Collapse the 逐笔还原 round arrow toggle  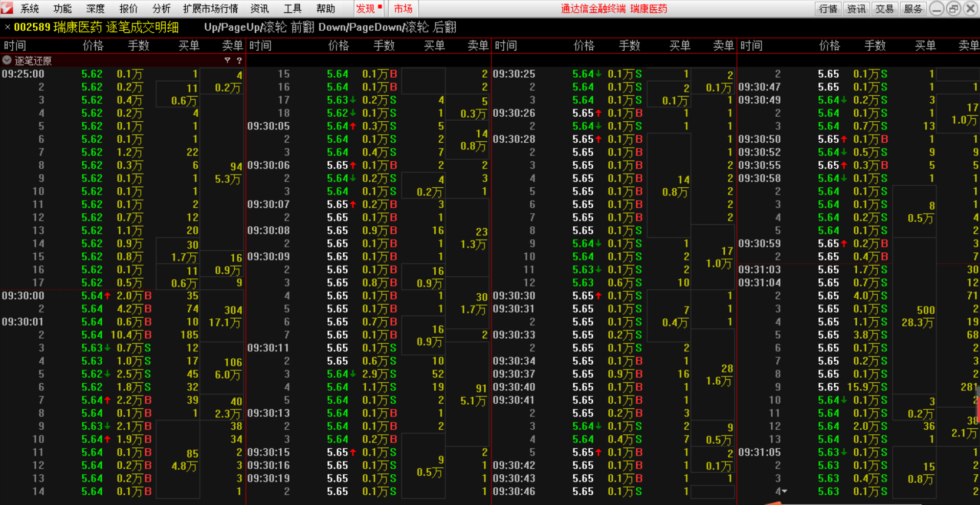pos(7,60)
